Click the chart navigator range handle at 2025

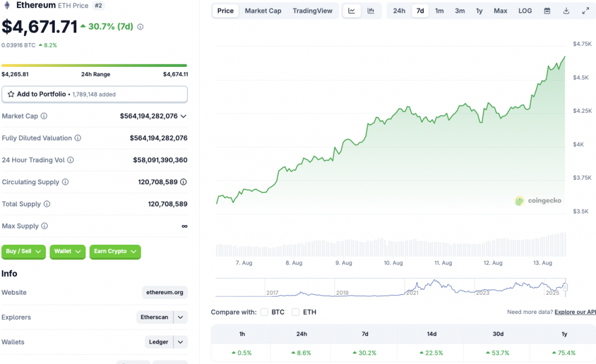tap(565, 287)
